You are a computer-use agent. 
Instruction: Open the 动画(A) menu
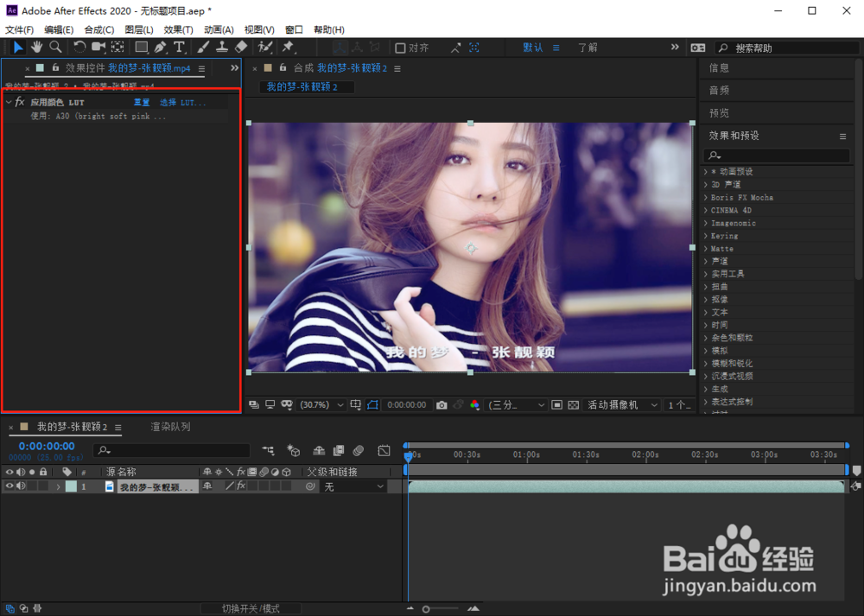coord(219,29)
